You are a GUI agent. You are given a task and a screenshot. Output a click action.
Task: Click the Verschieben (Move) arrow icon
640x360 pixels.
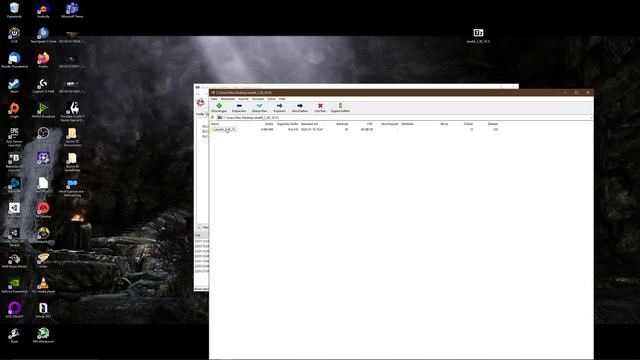point(300,106)
